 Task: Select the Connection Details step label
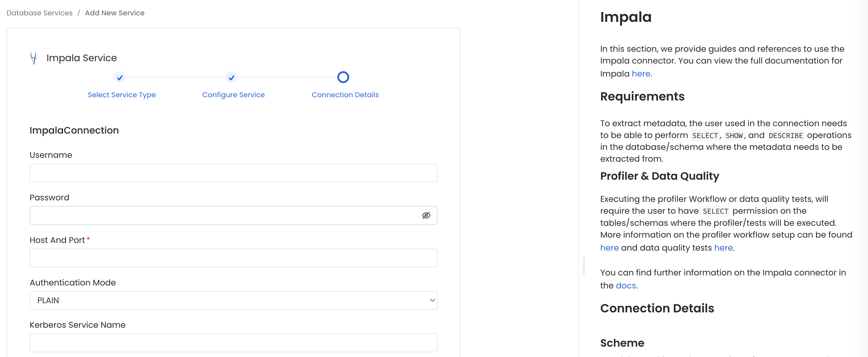345,95
